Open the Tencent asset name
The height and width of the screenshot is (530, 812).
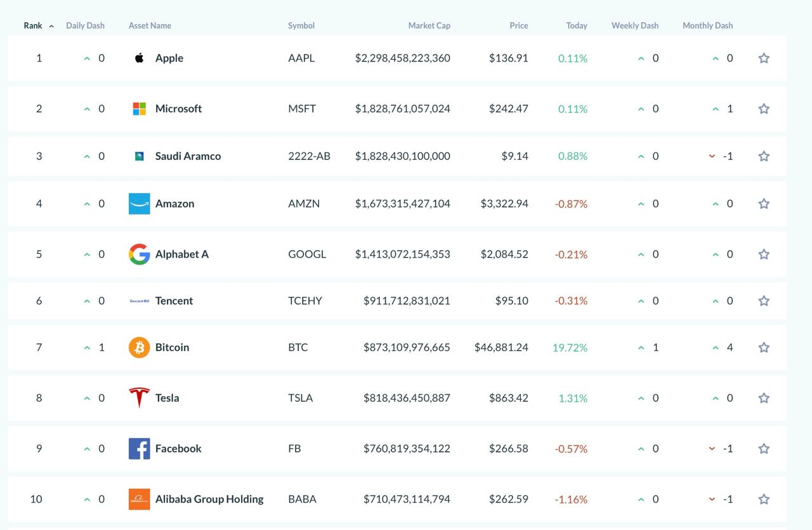(x=174, y=301)
